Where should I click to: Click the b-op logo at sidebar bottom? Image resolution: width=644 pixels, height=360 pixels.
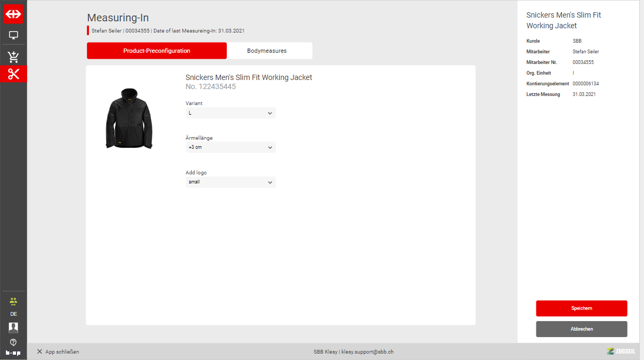pos(13,353)
